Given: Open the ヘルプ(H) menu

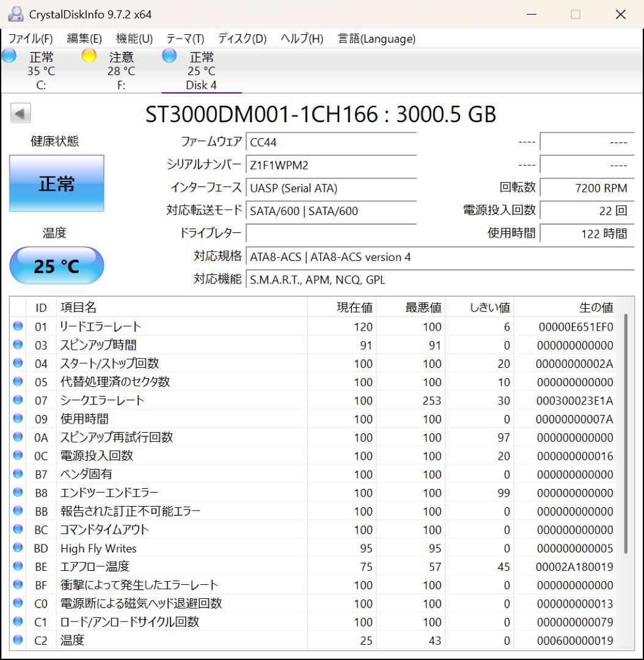Looking at the screenshot, I should (302, 38).
